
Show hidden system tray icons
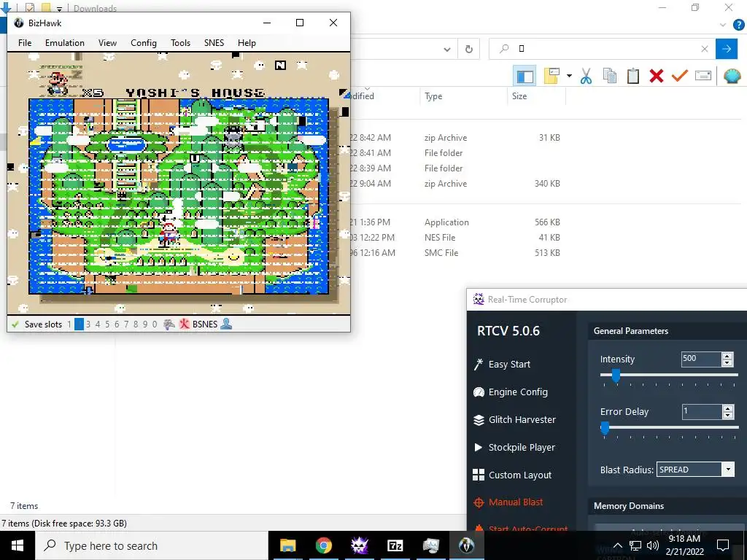point(617,545)
